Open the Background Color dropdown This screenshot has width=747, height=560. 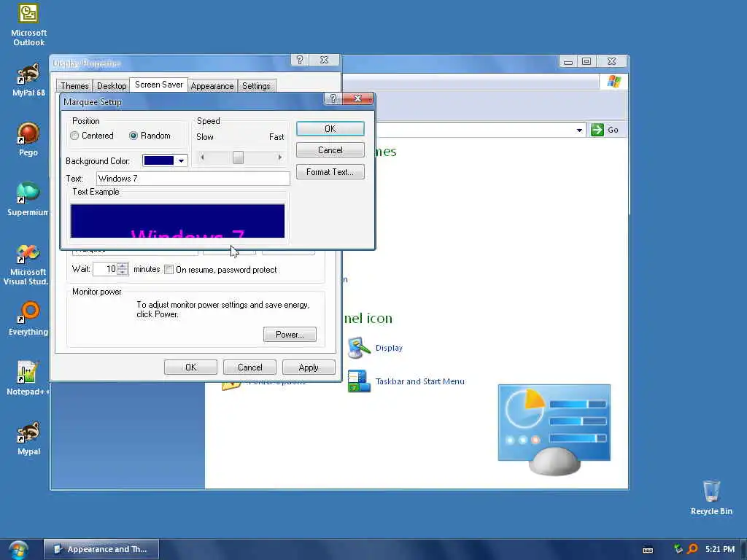181,161
